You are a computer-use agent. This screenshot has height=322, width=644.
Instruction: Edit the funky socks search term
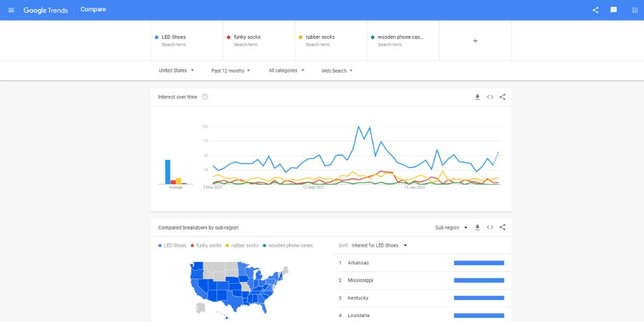click(x=259, y=41)
